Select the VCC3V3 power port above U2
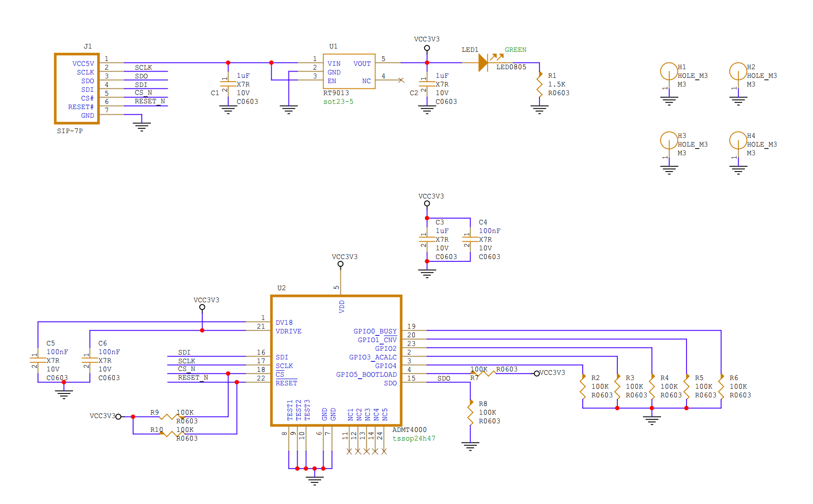 click(x=340, y=263)
